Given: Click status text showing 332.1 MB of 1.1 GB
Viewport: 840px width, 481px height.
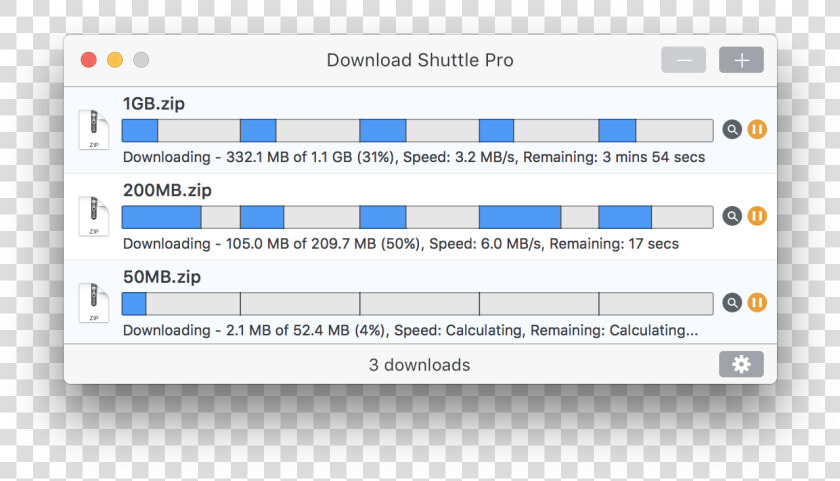Looking at the screenshot, I should coord(414,157).
